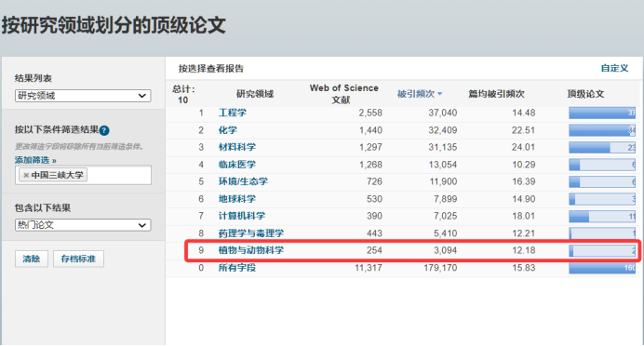Open the 环境/生态学 research field link

point(243,181)
